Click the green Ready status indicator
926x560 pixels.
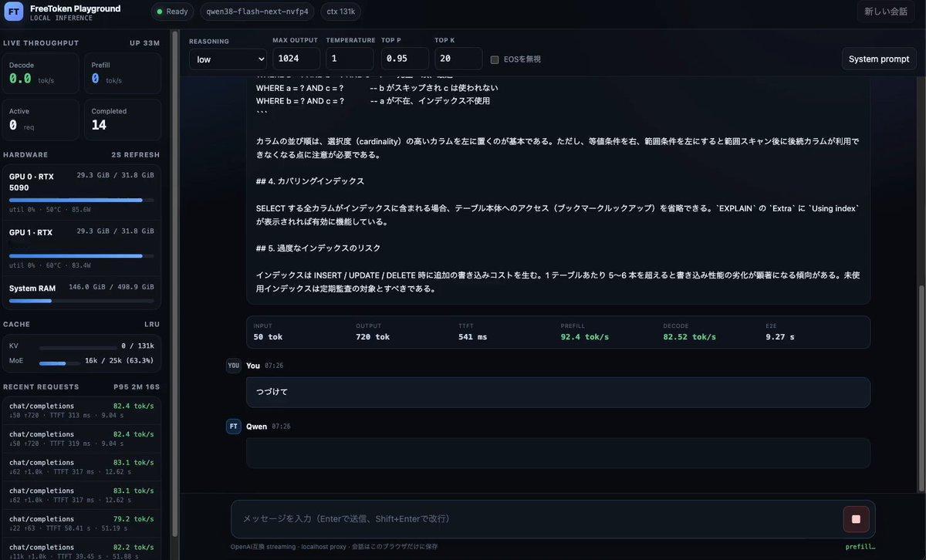point(173,12)
